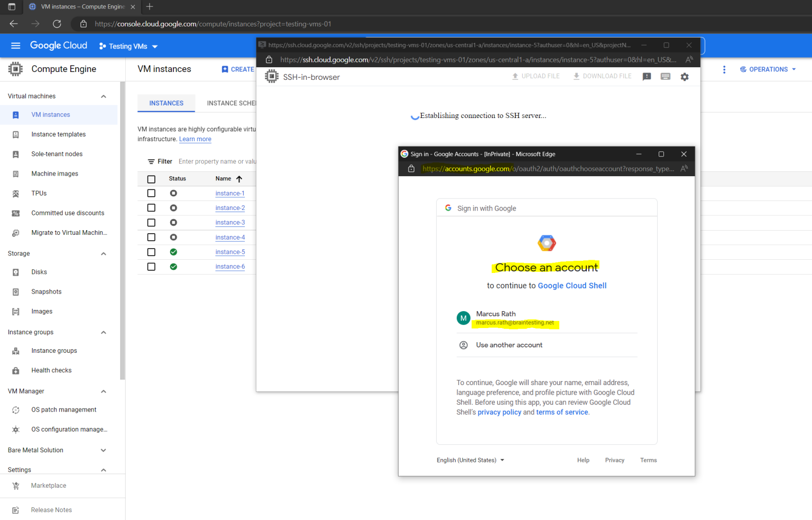Open the navigation hamburger menu
812x520 pixels.
[x=15, y=45]
